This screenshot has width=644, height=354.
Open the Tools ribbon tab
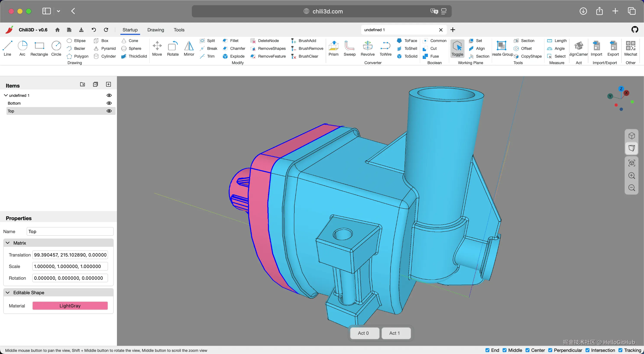[x=179, y=30]
